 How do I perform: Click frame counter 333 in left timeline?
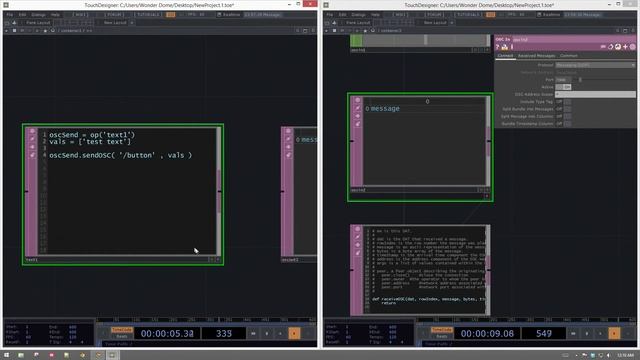224,333
